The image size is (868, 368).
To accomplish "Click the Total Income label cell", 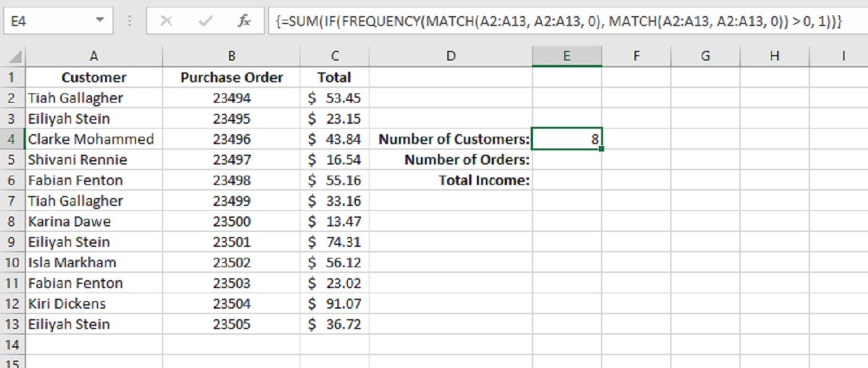I will click(450, 180).
